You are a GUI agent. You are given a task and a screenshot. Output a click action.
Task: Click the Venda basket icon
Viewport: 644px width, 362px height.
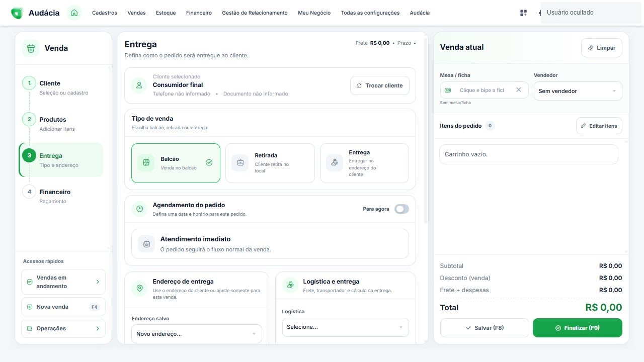(x=31, y=48)
